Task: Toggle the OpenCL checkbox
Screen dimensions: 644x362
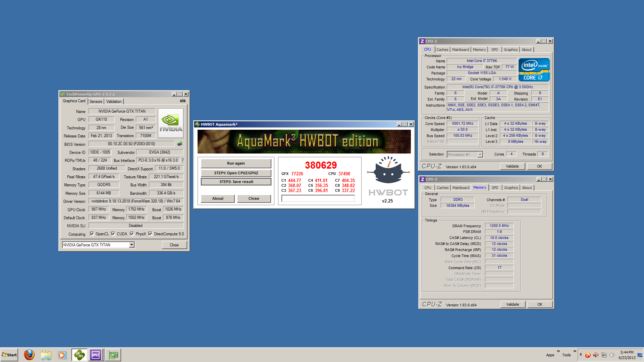Action: pyautogui.click(x=92, y=234)
